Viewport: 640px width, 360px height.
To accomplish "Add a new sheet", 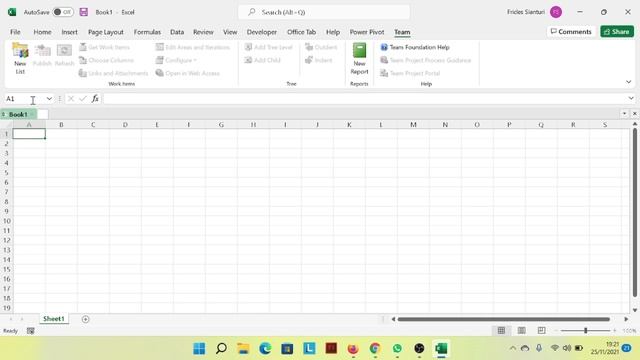I will [x=85, y=319].
